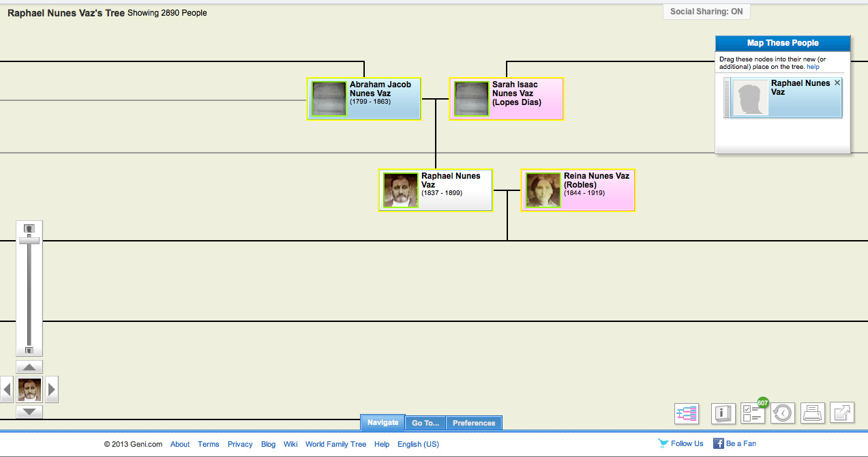Select Raphael's portrait thumbnail in navigator
Image resolution: width=868 pixels, height=457 pixels.
(x=29, y=389)
